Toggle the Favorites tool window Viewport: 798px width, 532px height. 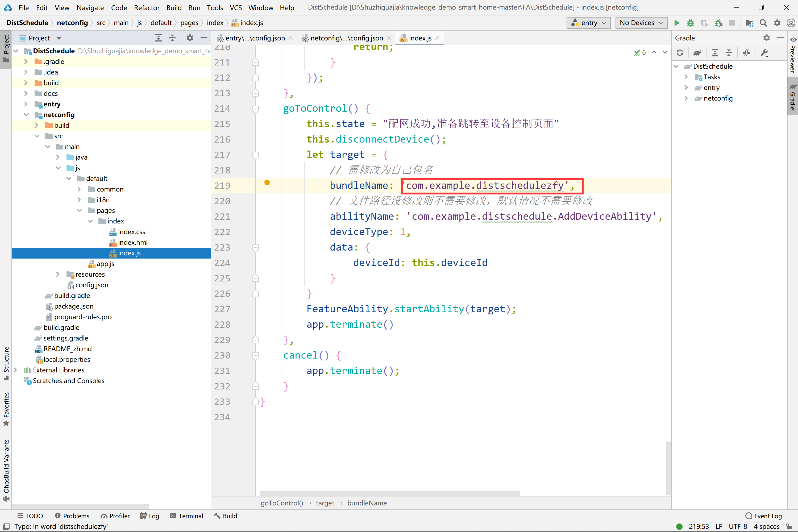[6, 409]
